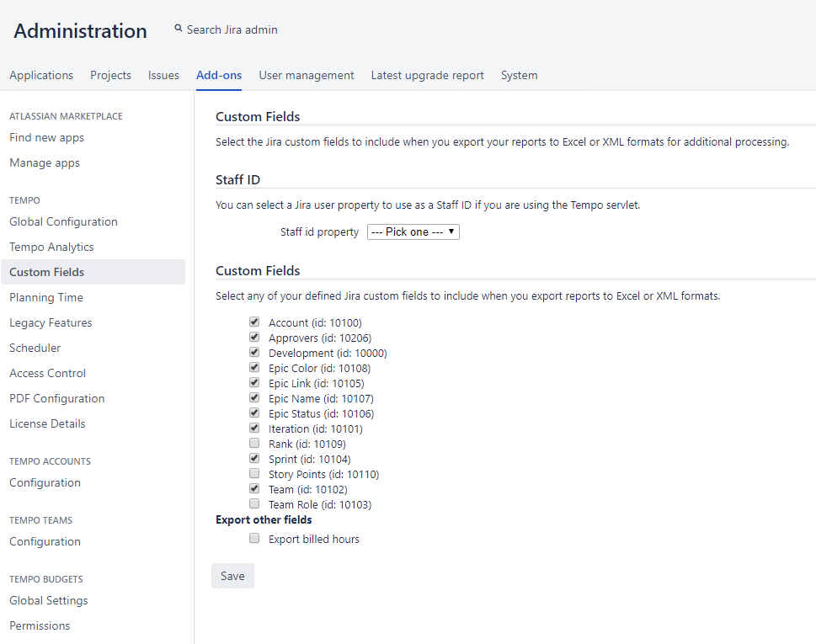Tick the Export billed hours checkbox
This screenshot has height=644, width=816.
click(x=254, y=538)
